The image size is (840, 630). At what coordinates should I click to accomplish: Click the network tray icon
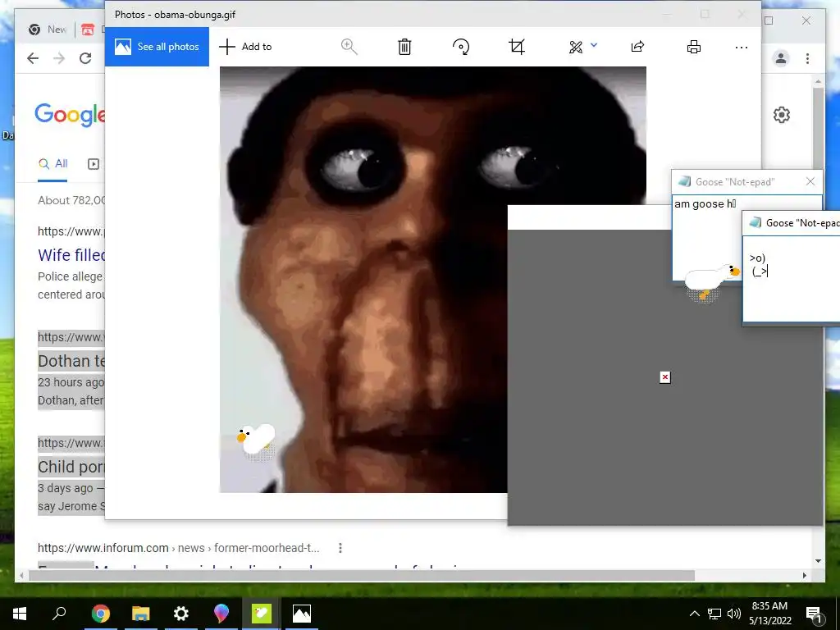coord(714,614)
